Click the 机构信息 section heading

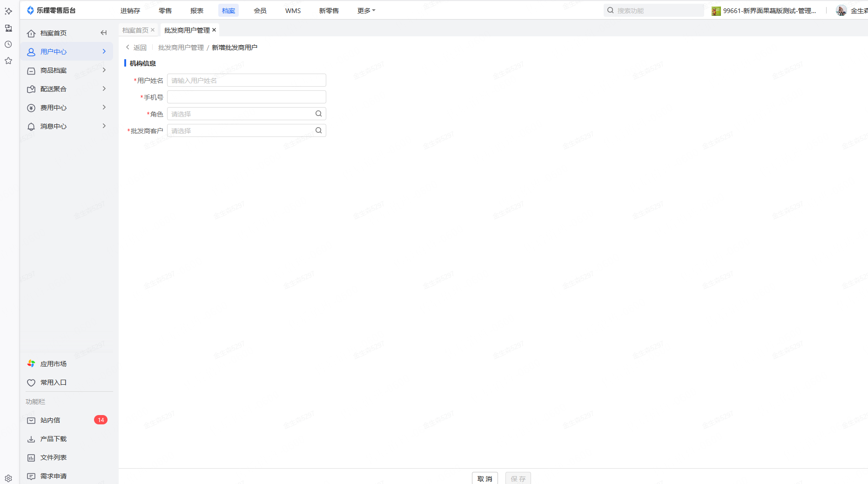[x=143, y=63]
